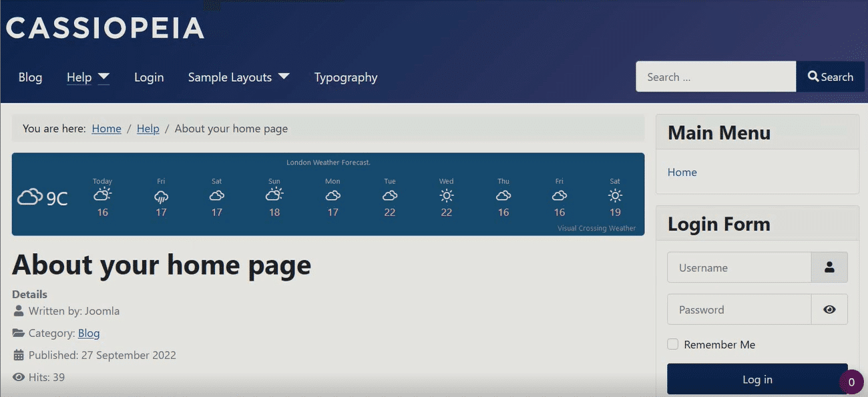Open the Home breadcrumb link
This screenshot has width=868, height=397.
coord(106,128)
